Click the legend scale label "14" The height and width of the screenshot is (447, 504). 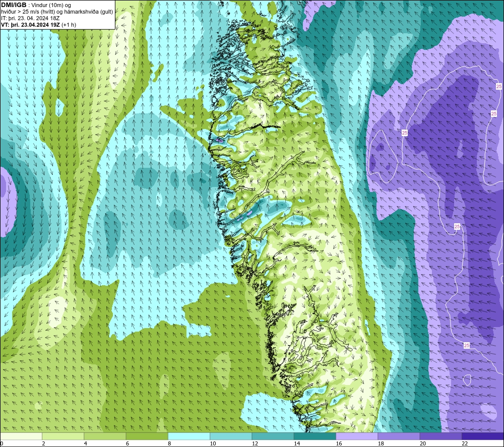tap(297, 444)
